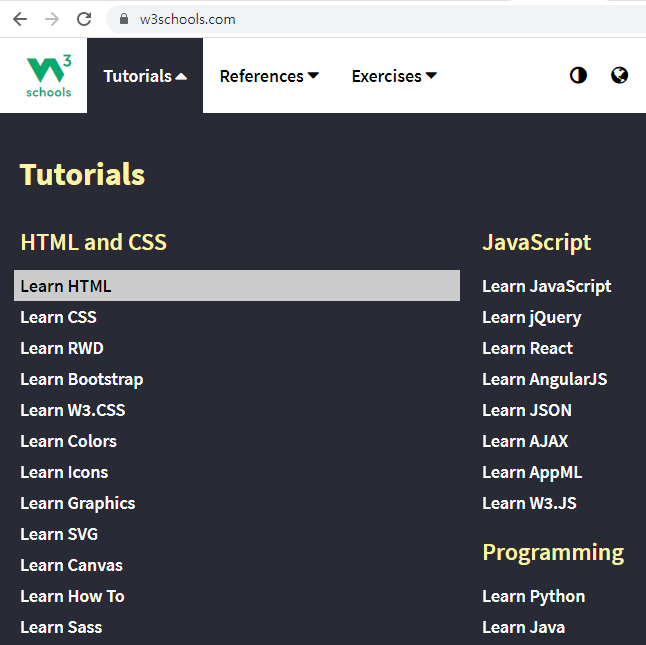This screenshot has width=646, height=645.
Task: Toggle the dark mode contrast icon
Action: tap(578, 75)
